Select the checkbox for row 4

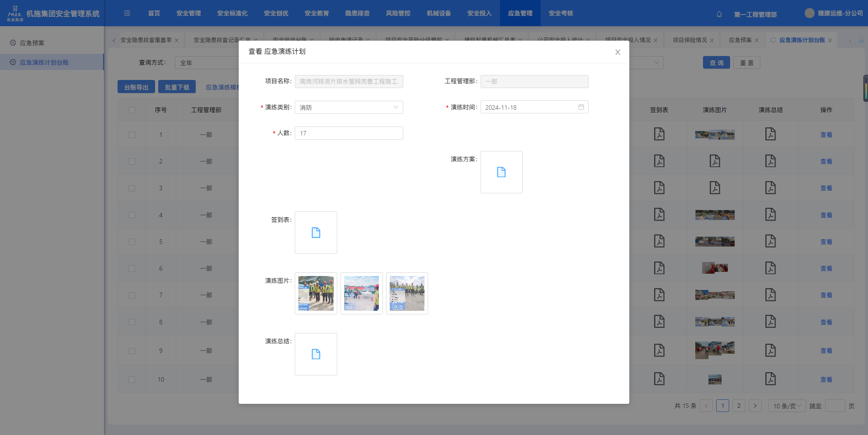click(132, 215)
